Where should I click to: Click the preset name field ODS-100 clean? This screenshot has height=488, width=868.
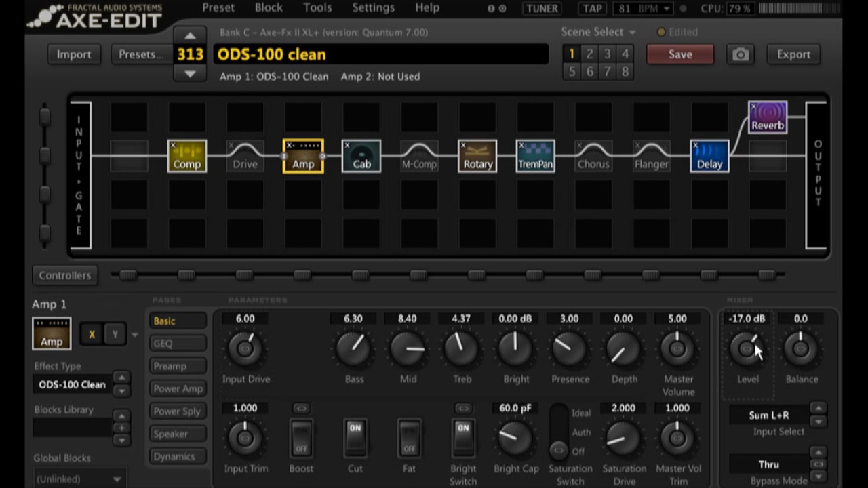point(381,54)
